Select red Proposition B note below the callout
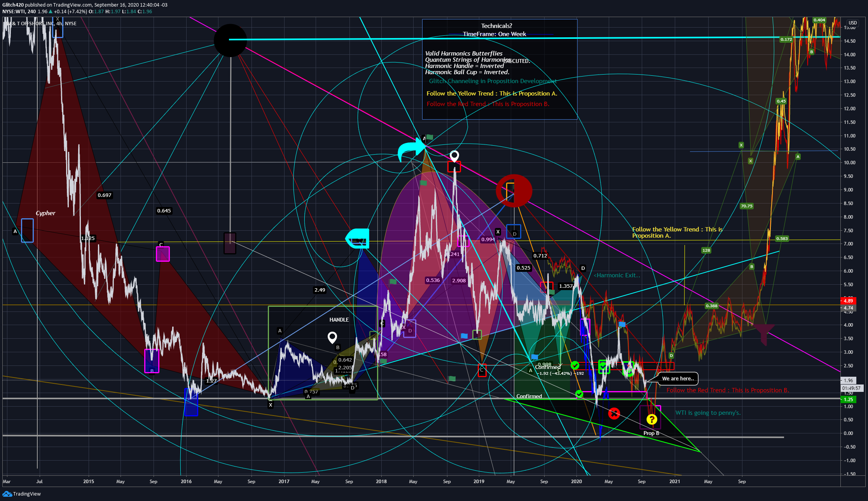 coord(728,390)
